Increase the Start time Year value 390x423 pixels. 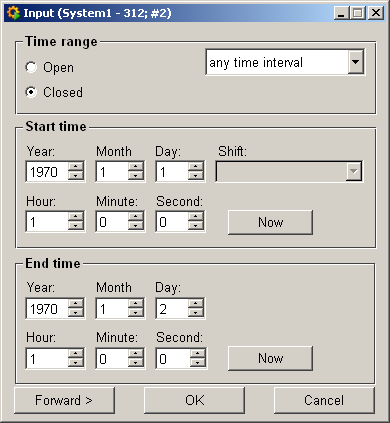[76, 167]
